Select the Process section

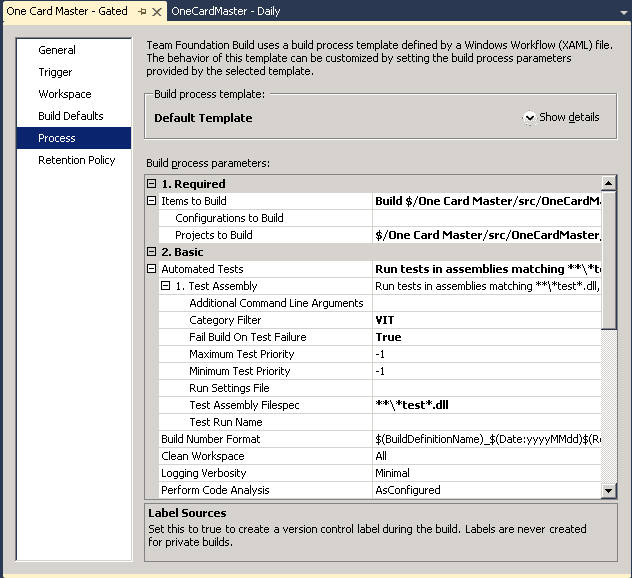(x=74, y=138)
